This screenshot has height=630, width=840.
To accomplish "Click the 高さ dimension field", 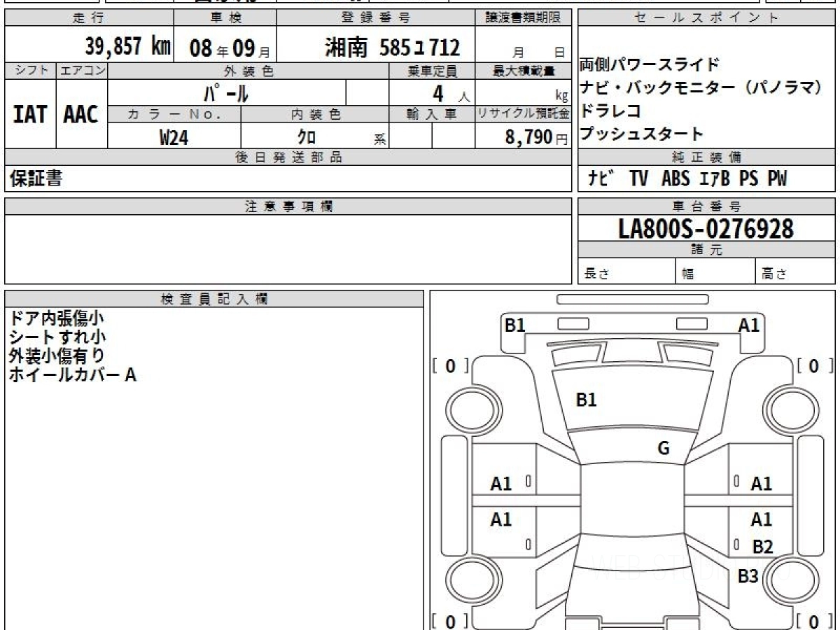I will click(x=795, y=272).
